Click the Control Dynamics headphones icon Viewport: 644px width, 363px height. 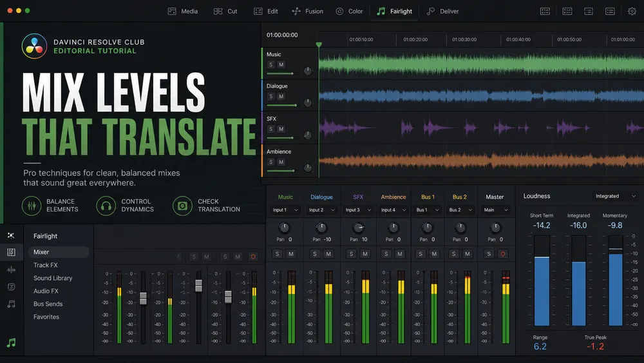click(x=106, y=206)
